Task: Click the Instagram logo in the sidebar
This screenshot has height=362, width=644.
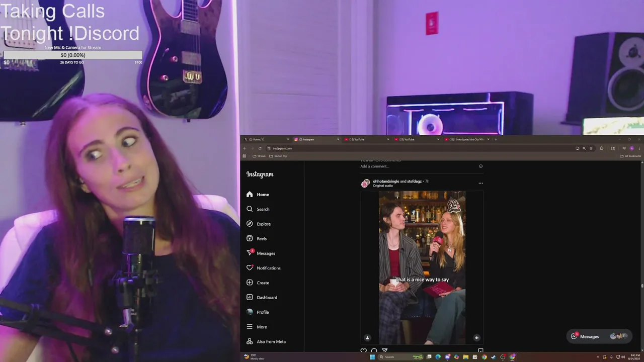Action: pyautogui.click(x=260, y=174)
